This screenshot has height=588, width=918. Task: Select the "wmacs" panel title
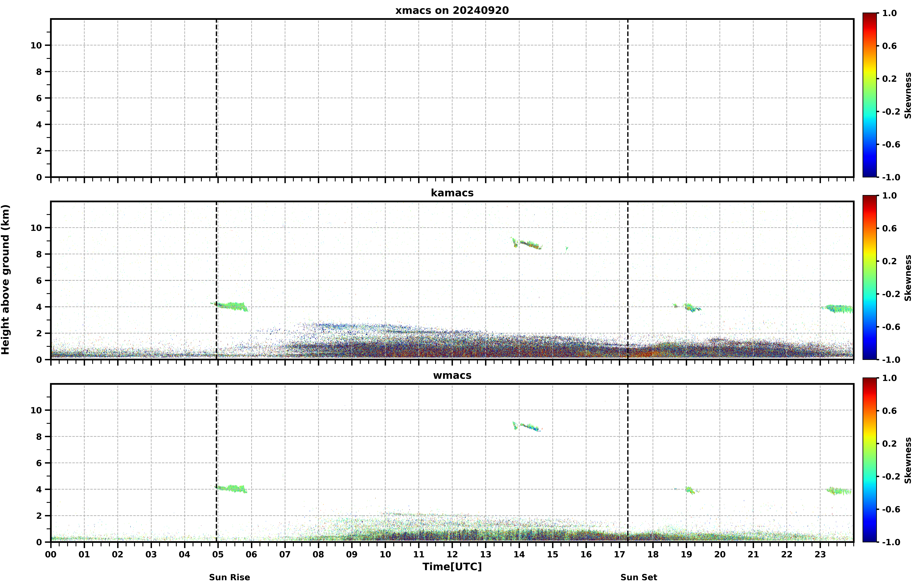pyautogui.click(x=452, y=375)
